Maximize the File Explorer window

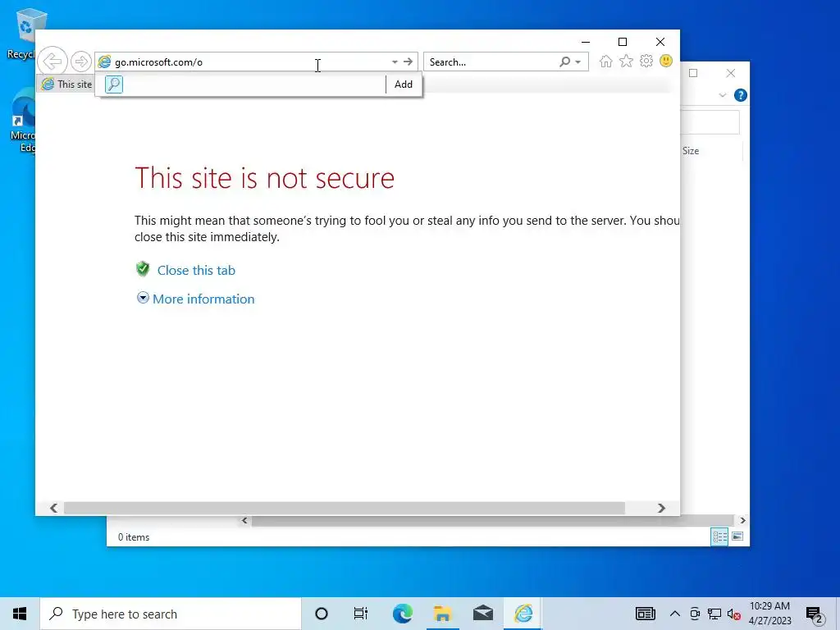pos(693,73)
